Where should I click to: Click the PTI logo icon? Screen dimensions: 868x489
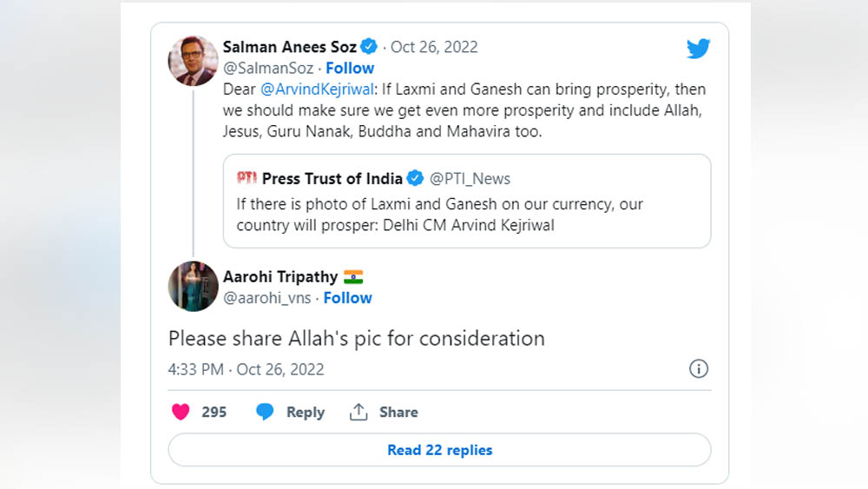point(247,179)
